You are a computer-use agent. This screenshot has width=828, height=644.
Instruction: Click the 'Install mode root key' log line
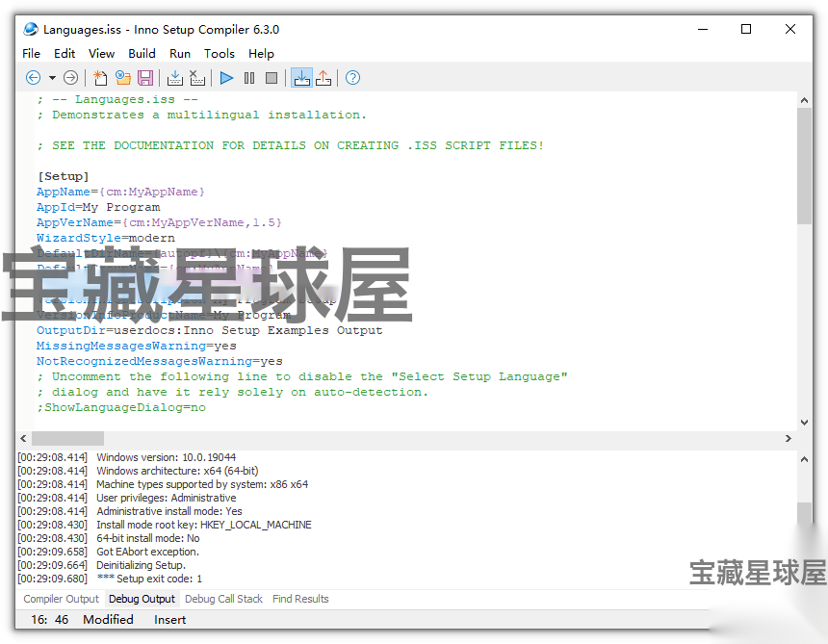[204, 525]
